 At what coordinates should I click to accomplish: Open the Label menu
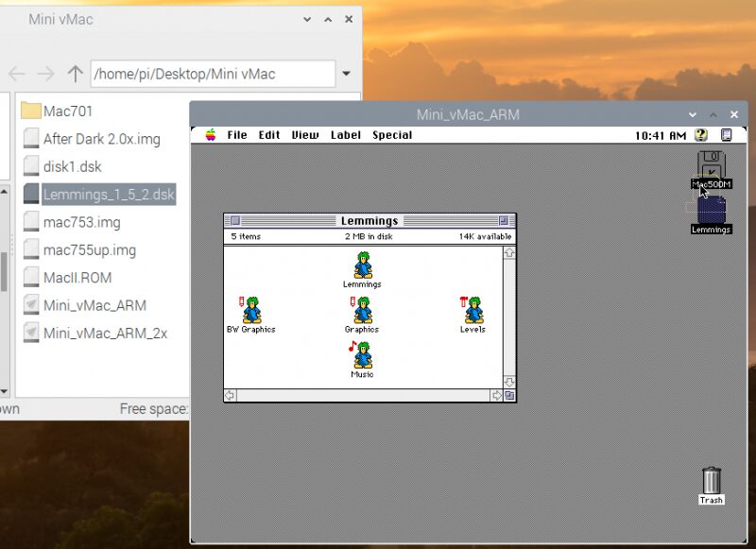345,135
